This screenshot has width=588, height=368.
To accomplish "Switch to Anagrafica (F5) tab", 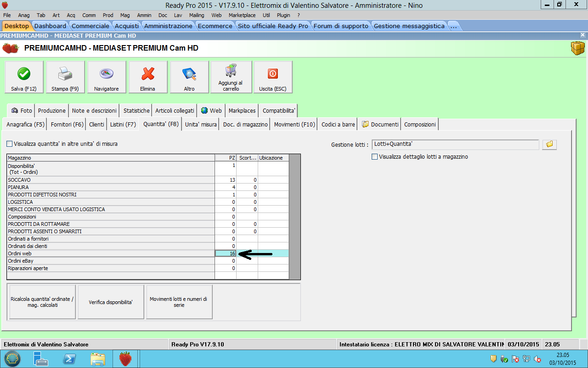I will click(x=25, y=125).
